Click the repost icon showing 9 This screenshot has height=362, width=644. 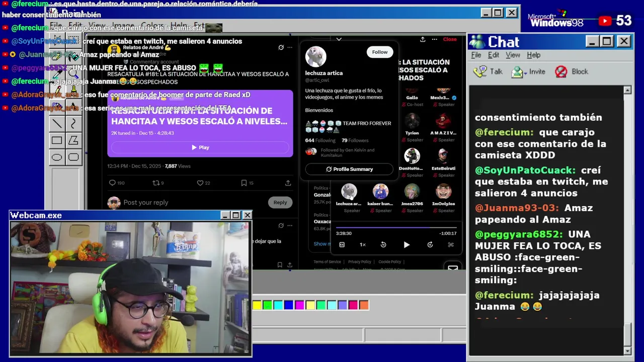(x=156, y=183)
